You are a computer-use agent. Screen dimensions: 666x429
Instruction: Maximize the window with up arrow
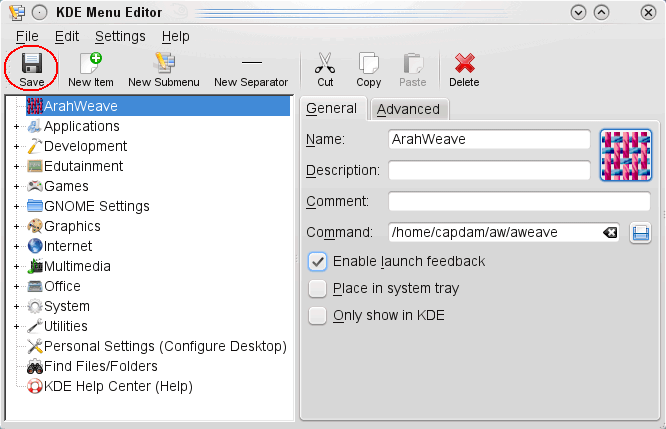[601, 12]
